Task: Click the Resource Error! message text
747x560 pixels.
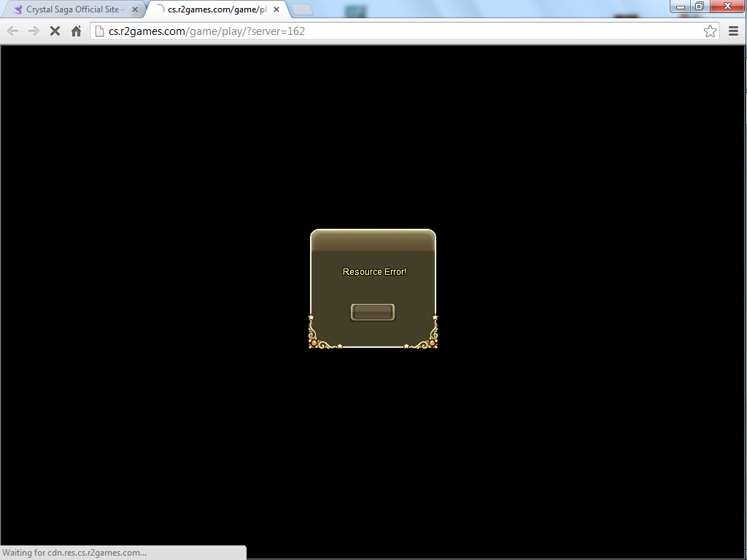Action: pos(374,272)
